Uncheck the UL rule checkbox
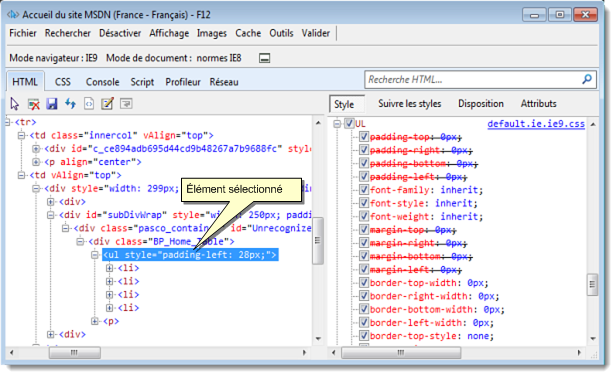This screenshot has width=616, height=377. point(349,124)
